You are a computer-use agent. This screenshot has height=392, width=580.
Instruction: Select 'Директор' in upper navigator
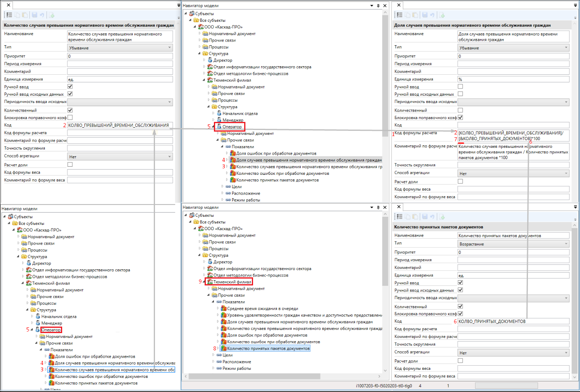click(x=223, y=60)
